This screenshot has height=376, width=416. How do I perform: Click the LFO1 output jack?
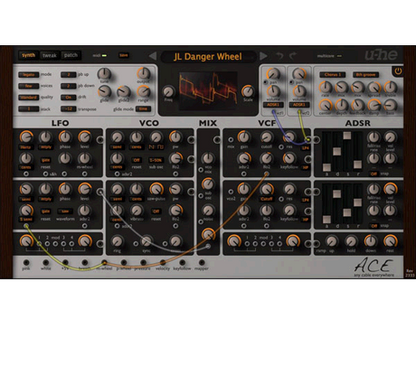100,140
